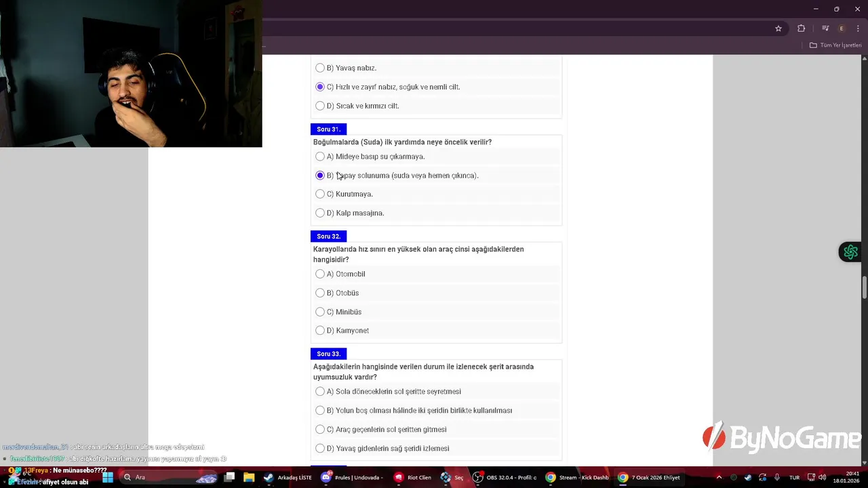This screenshot has height=488, width=868.
Task: Select C) Araç geçenlerin sol şeritten gitmesi
Action: click(x=320, y=430)
